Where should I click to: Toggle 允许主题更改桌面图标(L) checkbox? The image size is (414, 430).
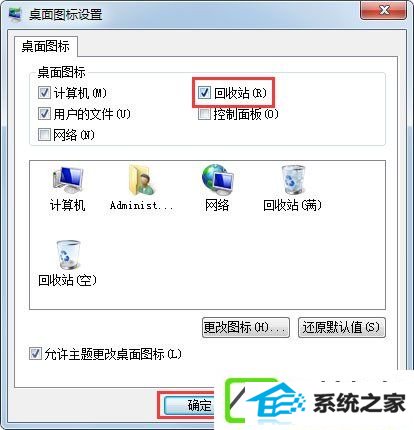[35, 354]
